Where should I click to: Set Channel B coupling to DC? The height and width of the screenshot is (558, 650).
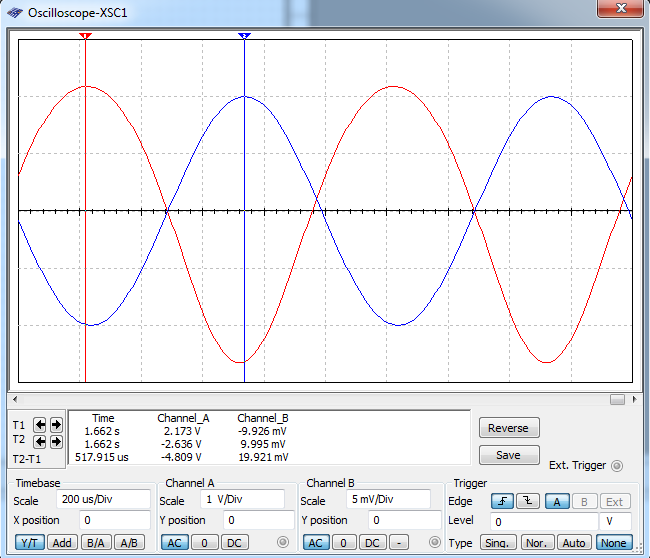point(372,543)
